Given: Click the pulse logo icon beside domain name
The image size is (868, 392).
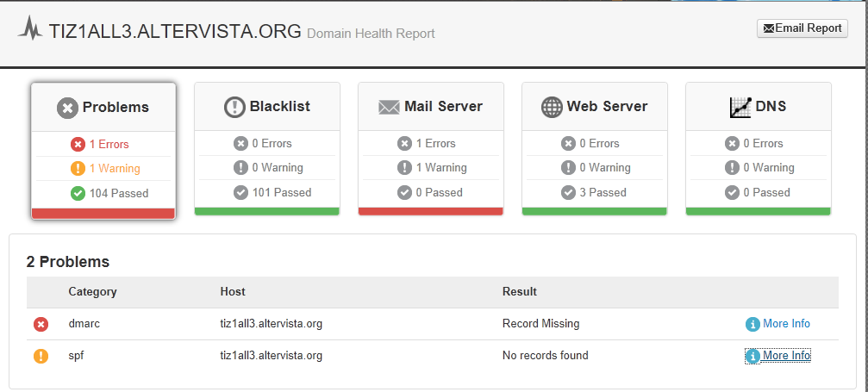Looking at the screenshot, I should [30, 28].
